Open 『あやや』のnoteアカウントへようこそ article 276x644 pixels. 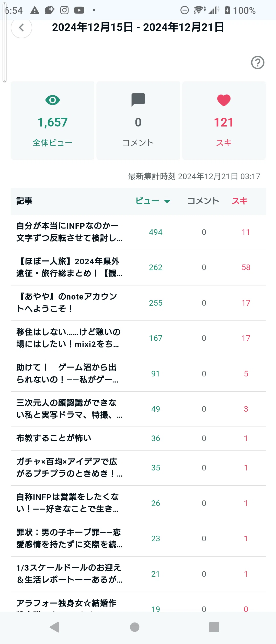[138, 303]
